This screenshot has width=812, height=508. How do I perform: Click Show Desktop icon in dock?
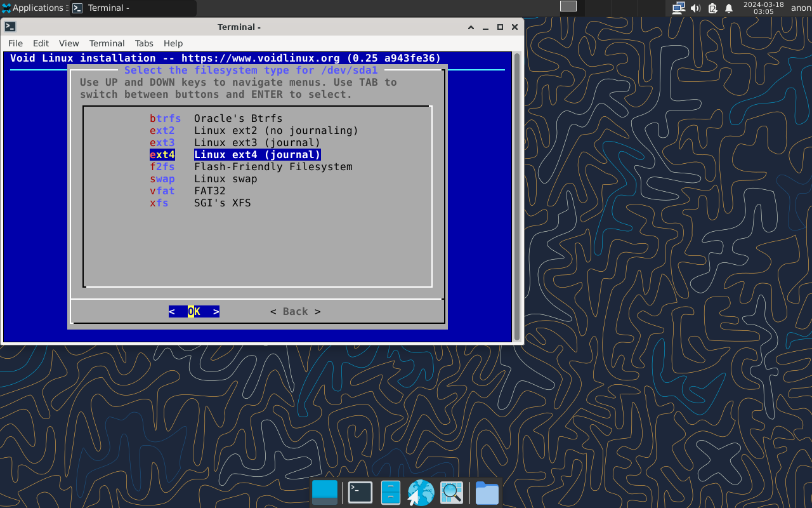pos(325,493)
